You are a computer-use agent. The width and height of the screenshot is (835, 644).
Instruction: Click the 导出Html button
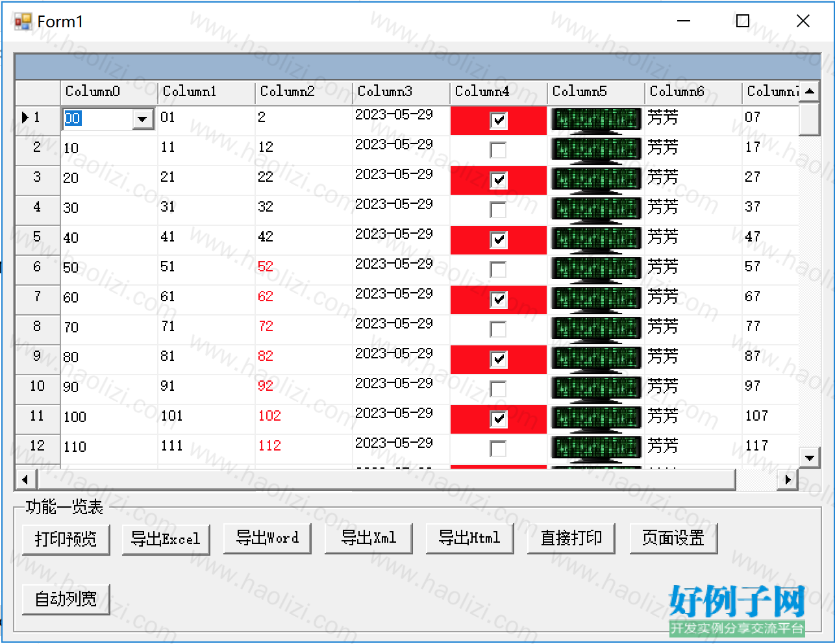469,538
